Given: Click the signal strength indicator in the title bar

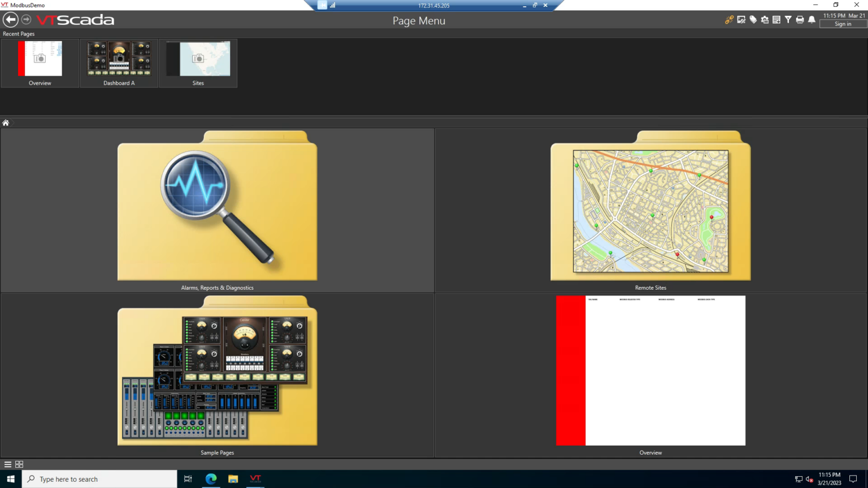Looking at the screenshot, I should pyautogui.click(x=333, y=5).
